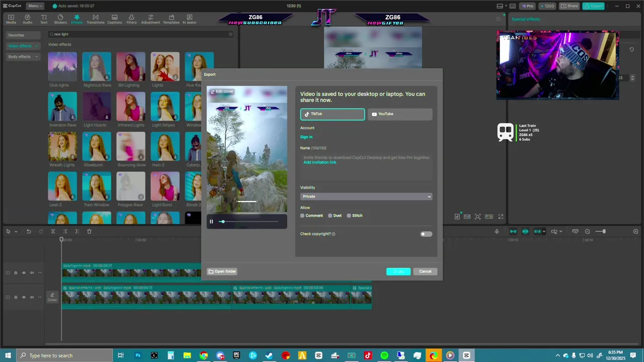Open the Transitions panel tab
644x362 pixels.
(x=95, y=19)
